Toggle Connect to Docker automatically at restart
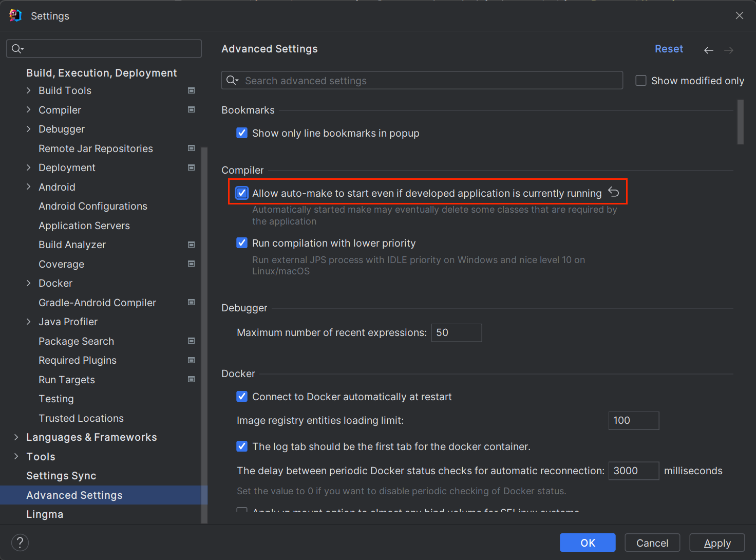 pyautogui.click(x=242, y=397)
